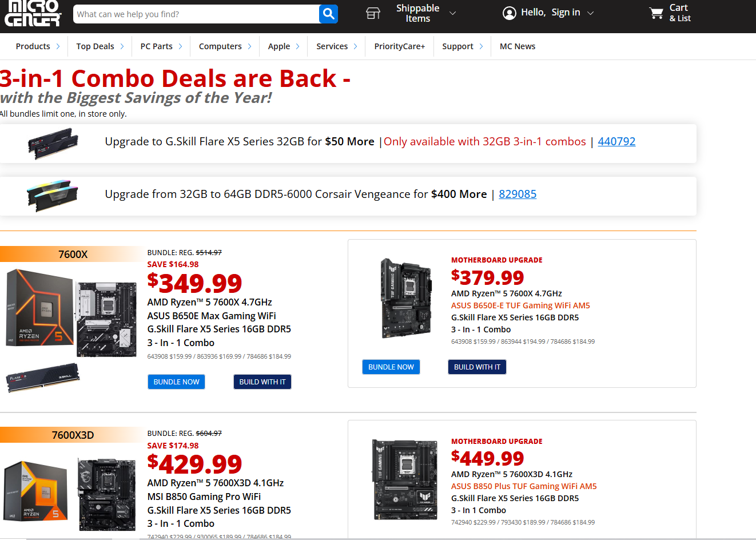
Task: Click the user account profile icon
Action: point(509,13)
